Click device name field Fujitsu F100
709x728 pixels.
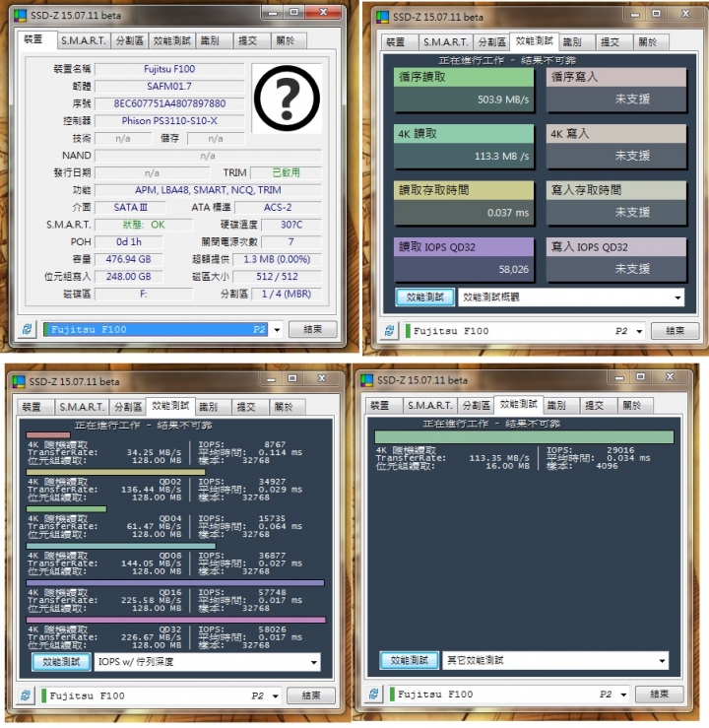pyautogui.click(x=169, y=69)
